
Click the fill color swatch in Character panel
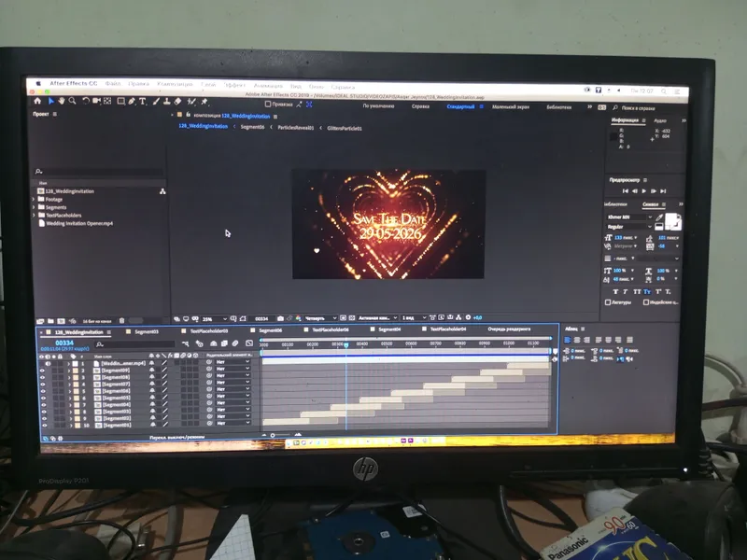[x=671, y=219]
